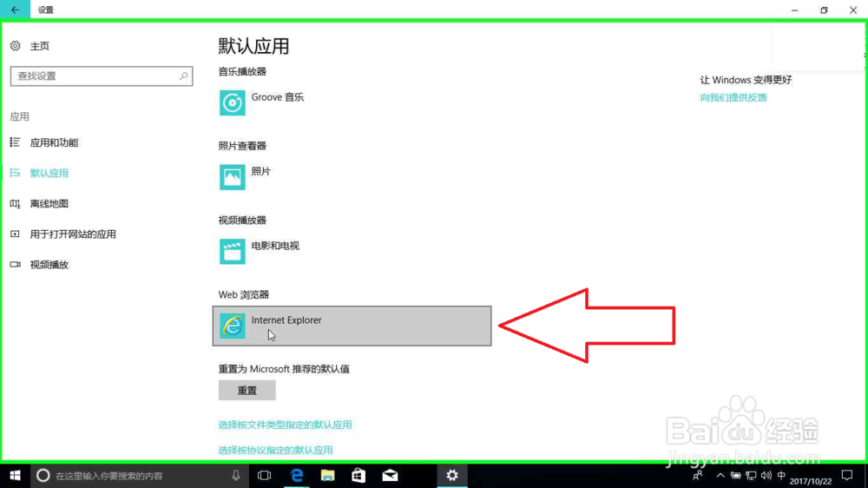Open Task View in taskbar
Viewport: 868px width, 488px height.
click(264, 476)
